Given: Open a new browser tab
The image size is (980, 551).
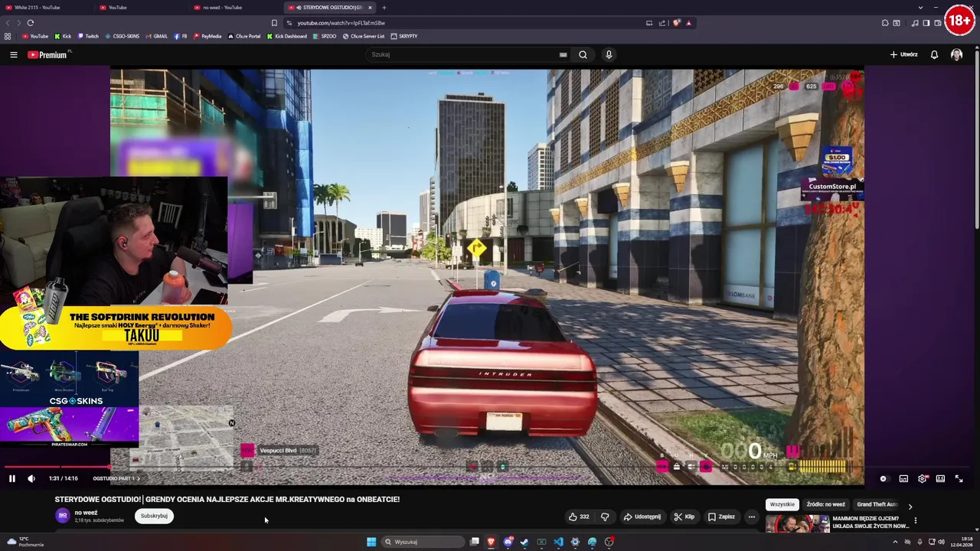Looking at the screenshot, I should click(384, 7).
